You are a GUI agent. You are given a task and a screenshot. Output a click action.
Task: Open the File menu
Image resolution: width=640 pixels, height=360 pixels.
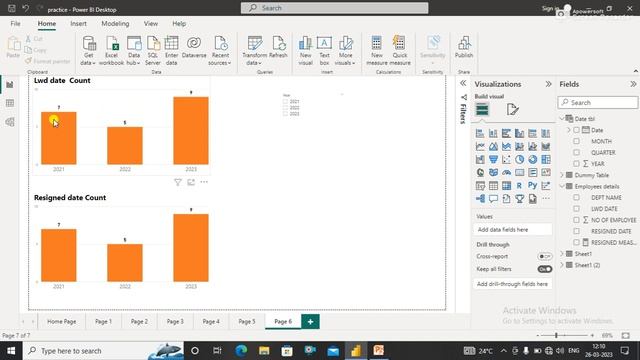(16, 24)
